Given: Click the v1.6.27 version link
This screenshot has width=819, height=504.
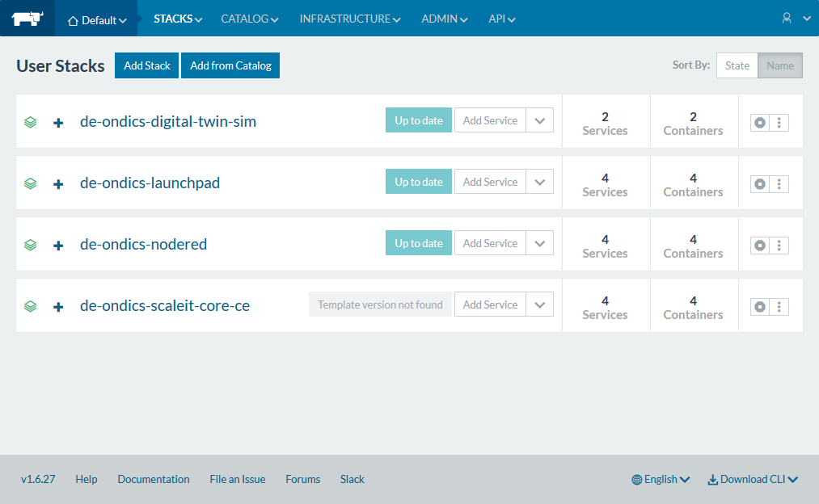Looking at the screenshot, I should click(x=38, y=479).
